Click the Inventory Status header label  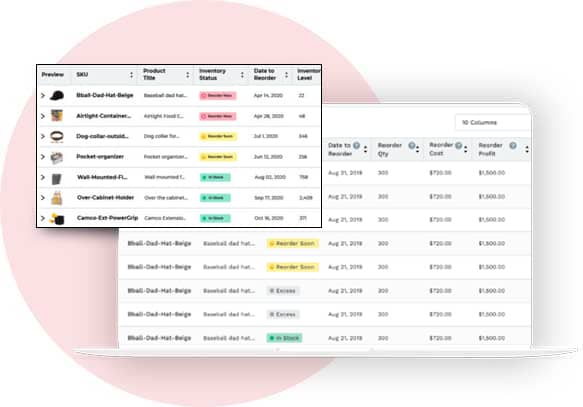[x=212, y=74]
